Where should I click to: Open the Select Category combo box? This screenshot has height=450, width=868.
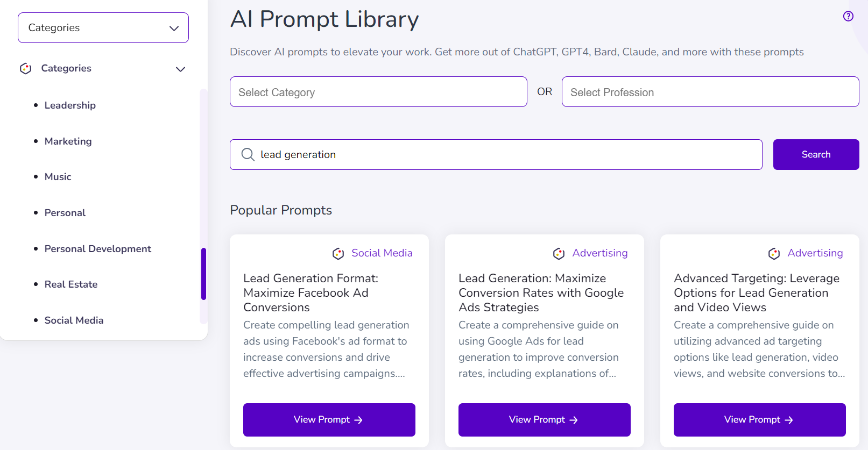click(x=378, y=92)
